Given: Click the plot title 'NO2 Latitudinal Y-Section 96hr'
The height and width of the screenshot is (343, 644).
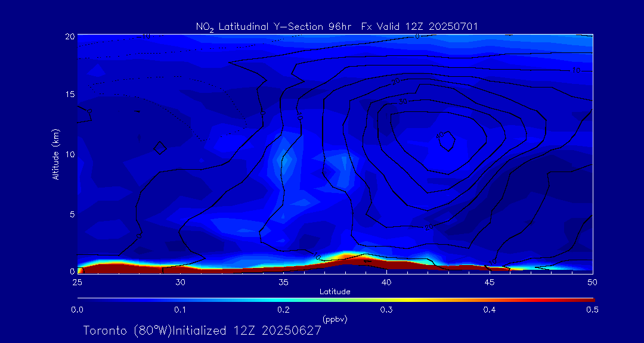Looking at the screenshot, I should (x=275, y=27).
